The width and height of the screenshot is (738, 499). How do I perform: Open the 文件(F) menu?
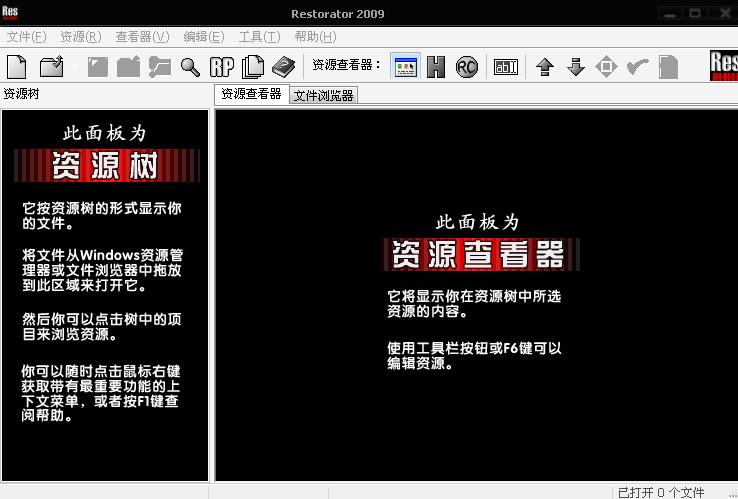26,37
